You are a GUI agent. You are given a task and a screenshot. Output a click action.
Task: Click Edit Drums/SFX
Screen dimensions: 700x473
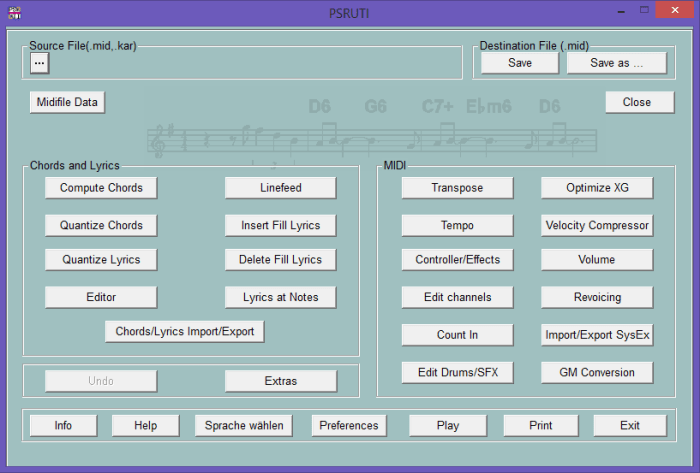coord(457,373)
